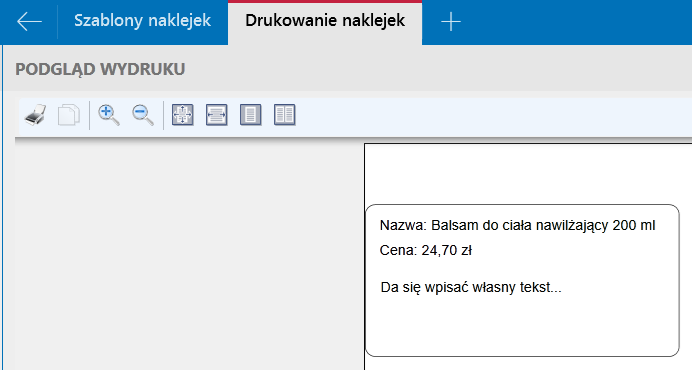Click empty toolbar space after the two-page icon
This screenshot has height=370, width=692.
485,116
